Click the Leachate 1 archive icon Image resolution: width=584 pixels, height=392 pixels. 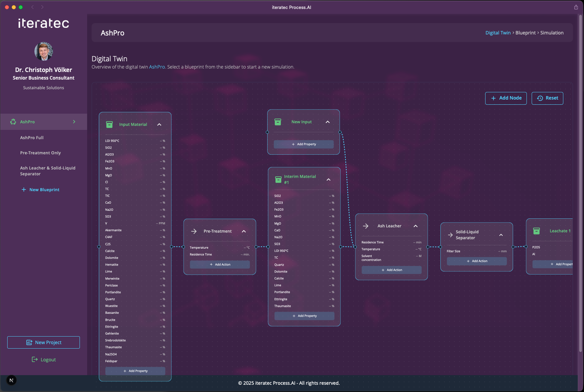coord(536,231)
